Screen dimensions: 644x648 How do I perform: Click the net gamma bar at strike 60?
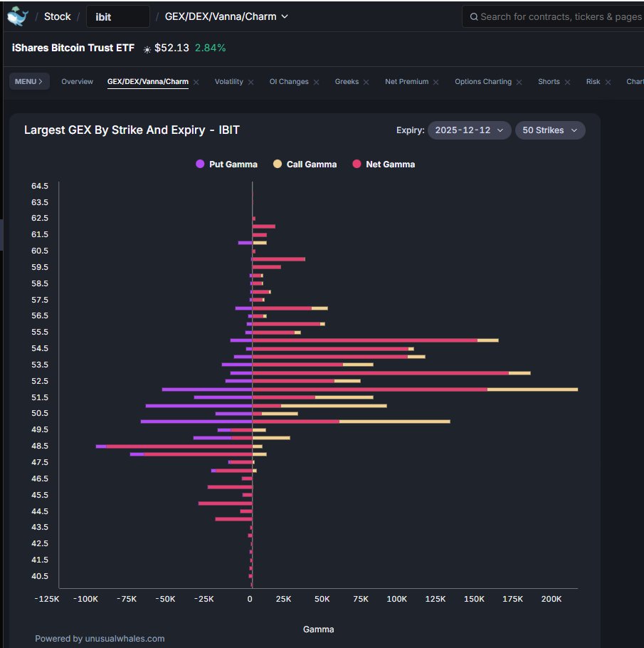pos(279,259)
